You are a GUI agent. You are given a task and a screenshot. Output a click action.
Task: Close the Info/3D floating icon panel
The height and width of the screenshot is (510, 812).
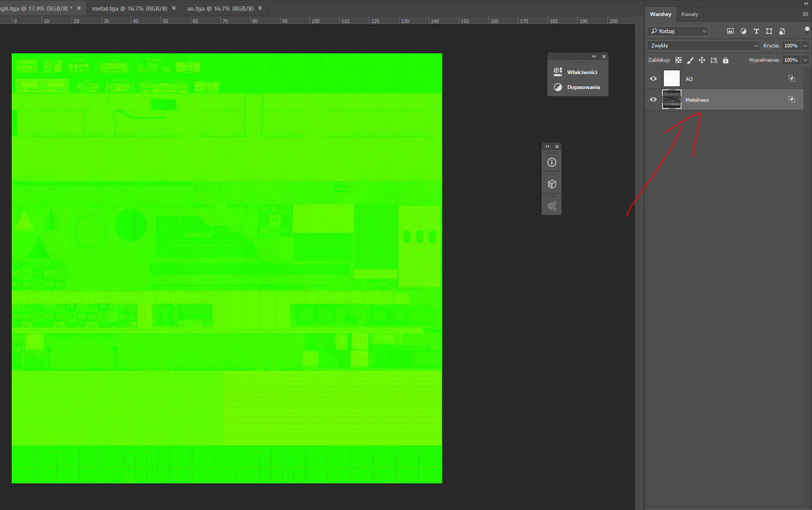557,147
